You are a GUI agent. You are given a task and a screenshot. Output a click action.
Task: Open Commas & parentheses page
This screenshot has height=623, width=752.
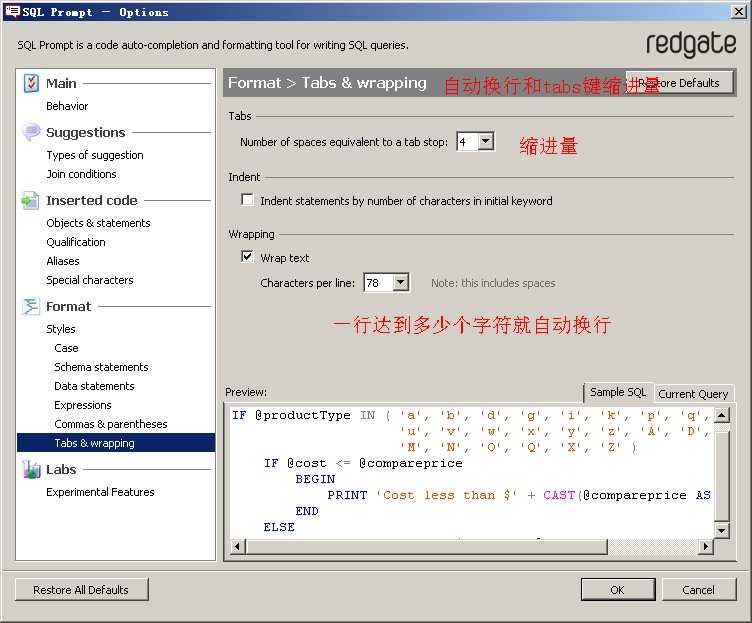111,424
